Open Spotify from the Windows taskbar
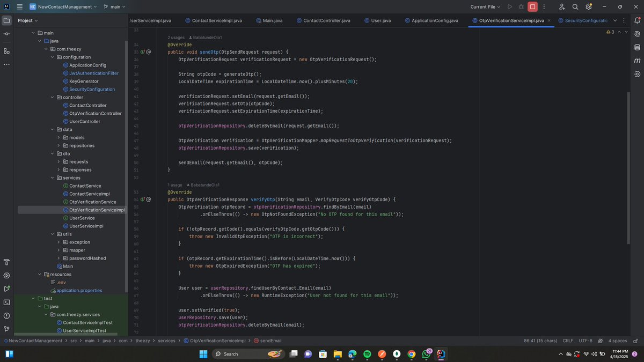This screenshot has width=644, height=362. [367, 354]
